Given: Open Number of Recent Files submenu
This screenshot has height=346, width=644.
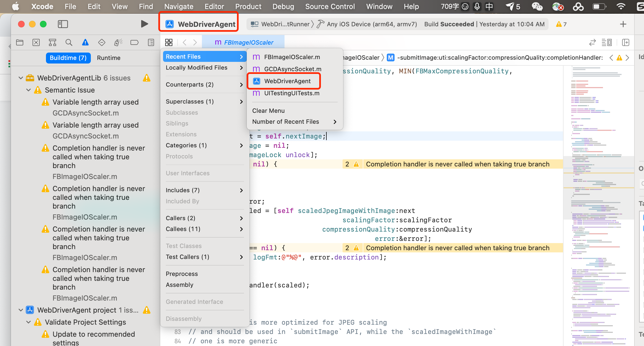Looking at the screenshot, I should tap(295, 122).
